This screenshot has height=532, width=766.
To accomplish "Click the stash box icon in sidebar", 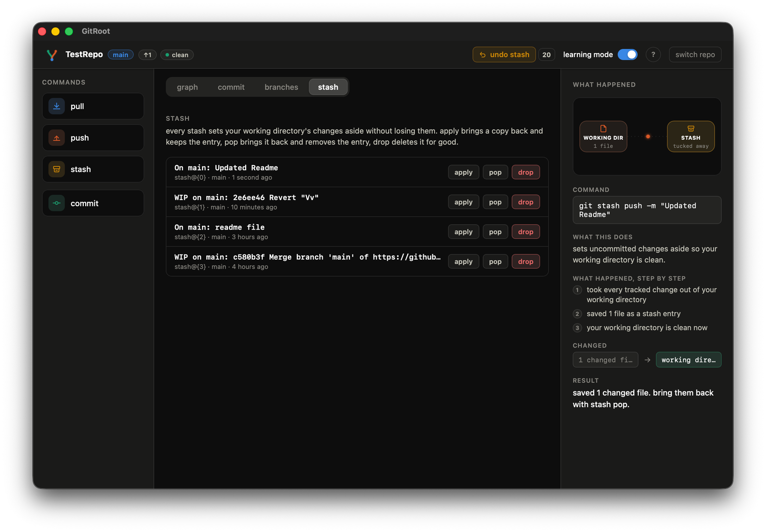I will point(56,169).
